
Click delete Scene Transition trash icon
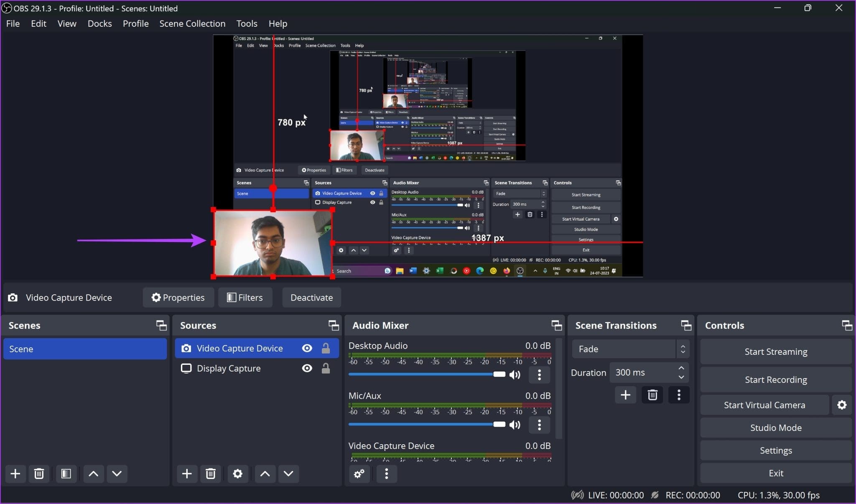tap(652, 394)
